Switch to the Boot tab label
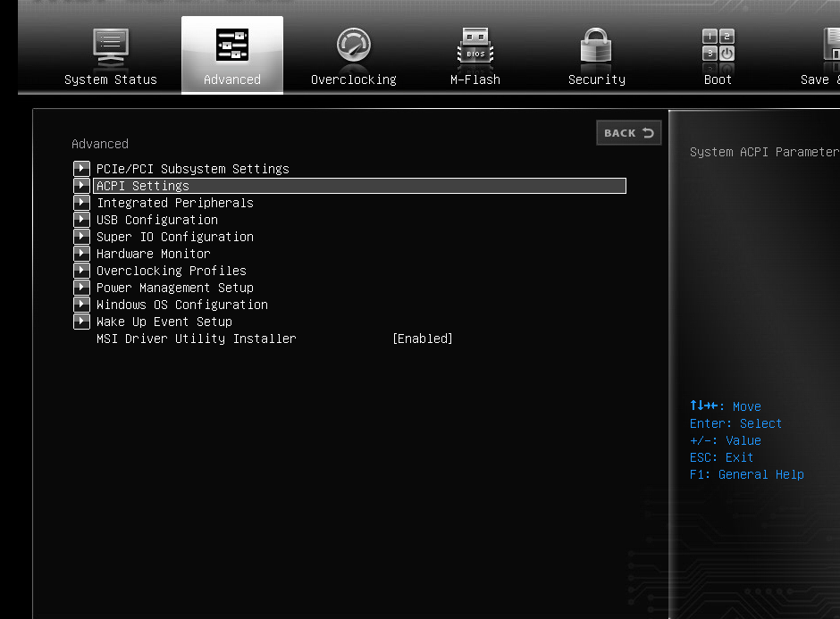This screenshot has width=840, height=619. pos(718,79)
